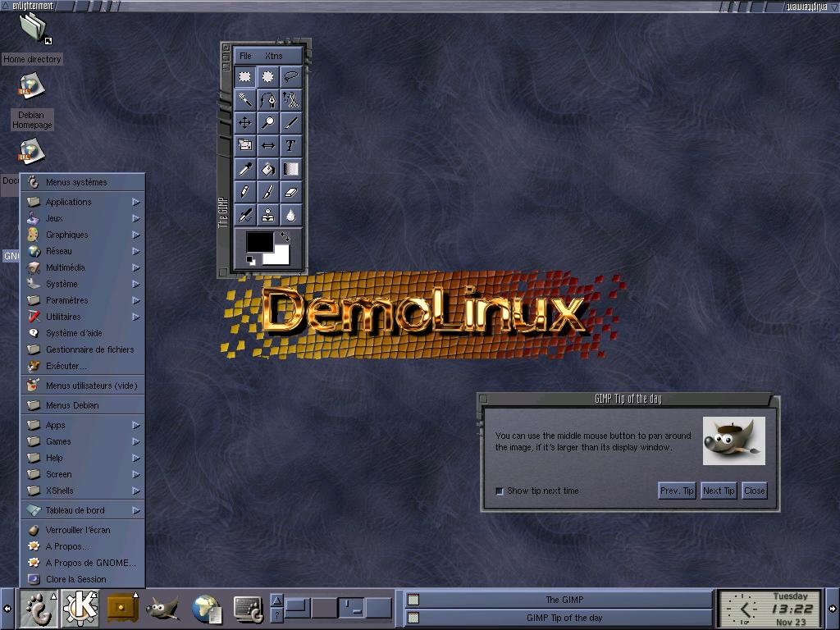Screen dimensions: 840x630
Task: Select the Flip tool
Action: pyautogui.click(x=268, y=146)
